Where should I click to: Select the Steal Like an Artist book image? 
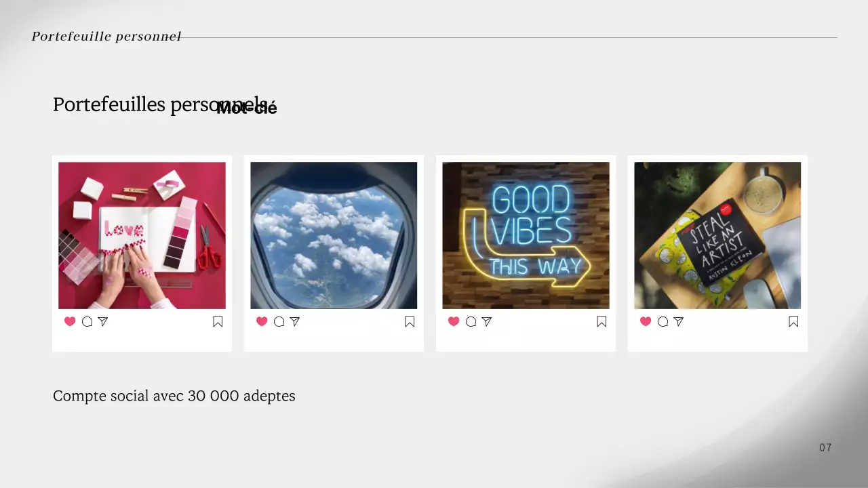click(717, 235)
